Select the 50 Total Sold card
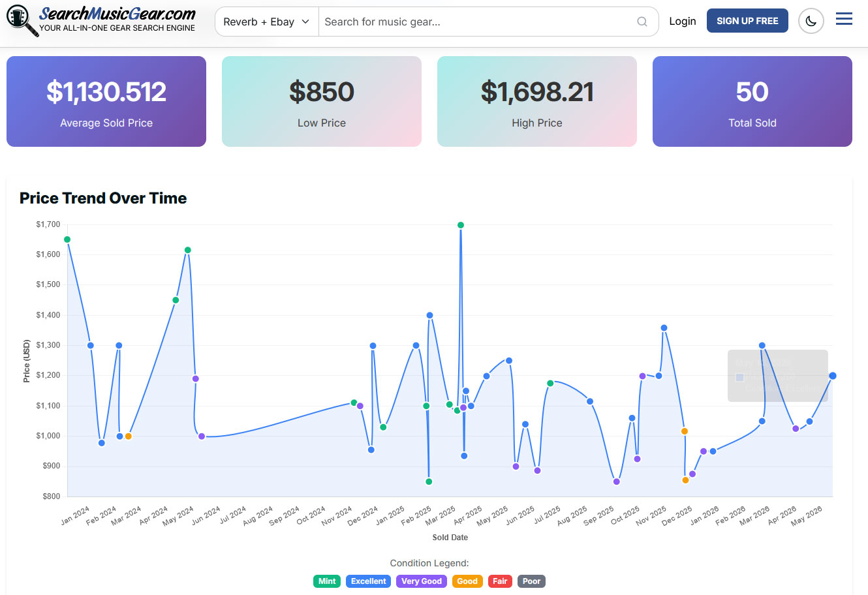The width and height of the screenshot is (868, 595). pyautogui.click(x=752, y=101)
